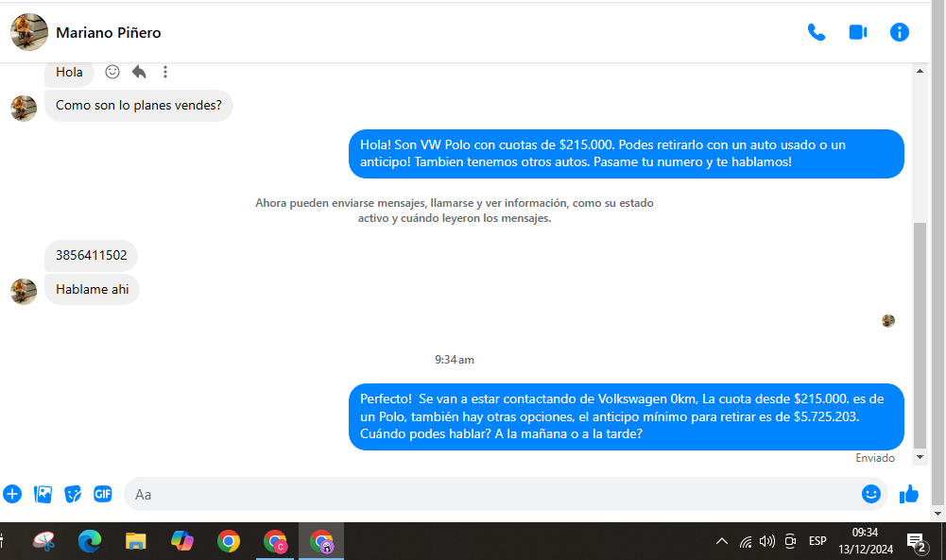The height and width of the screenshot is (560, 946).
Task: Click the page scrollbar down arrow at right edge
Action: pos(937,514)
